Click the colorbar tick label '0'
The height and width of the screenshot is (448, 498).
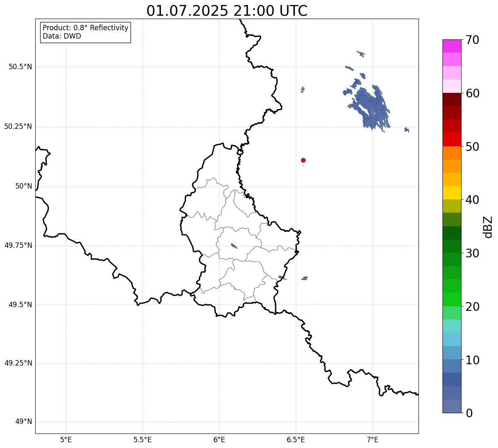point(469,413)
